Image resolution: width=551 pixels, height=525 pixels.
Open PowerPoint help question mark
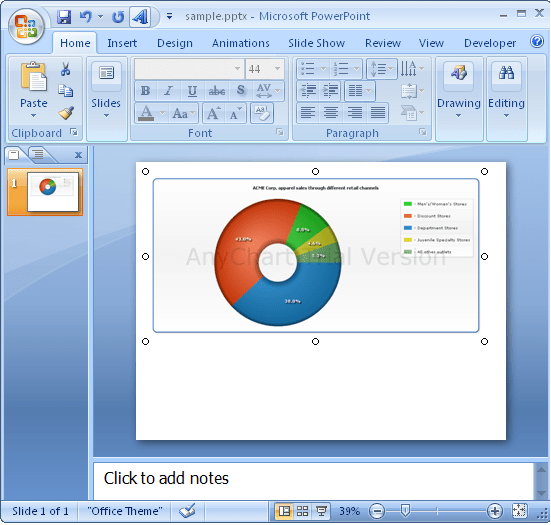click(537, 41)
